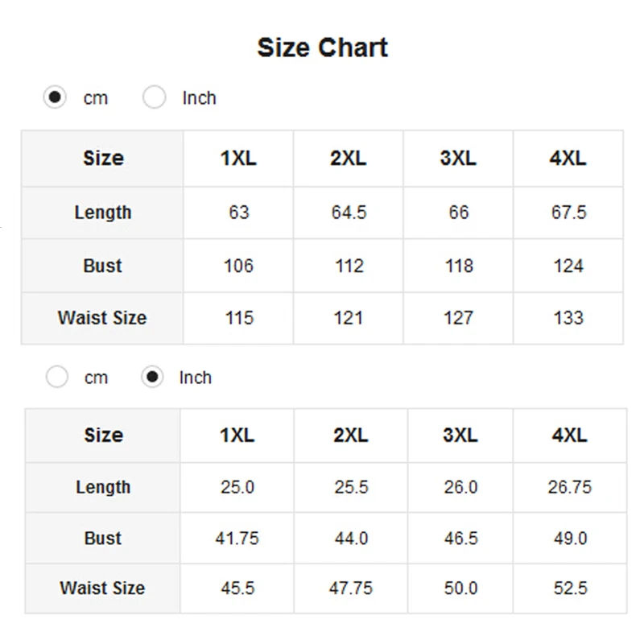Click the 4XL header in cm table
The height and width of the screenshot is (644, 644).
[x=568, y=159]
